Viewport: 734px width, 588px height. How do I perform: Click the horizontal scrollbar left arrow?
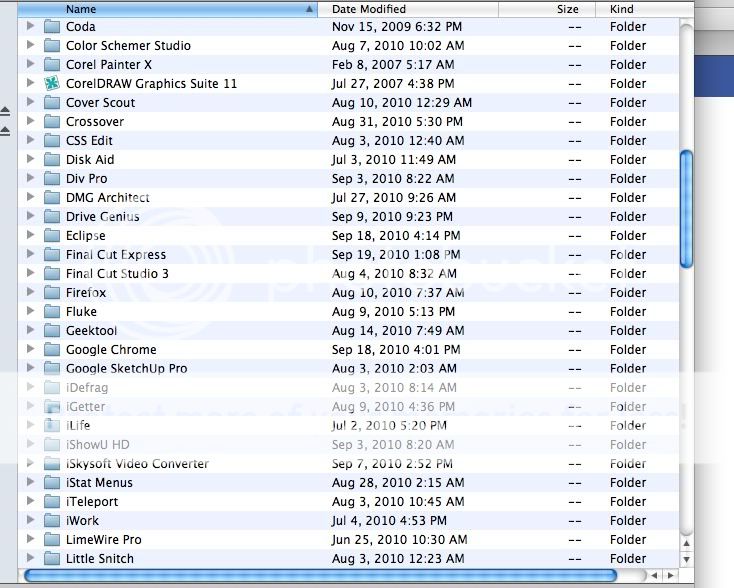(x=654, y=575)
